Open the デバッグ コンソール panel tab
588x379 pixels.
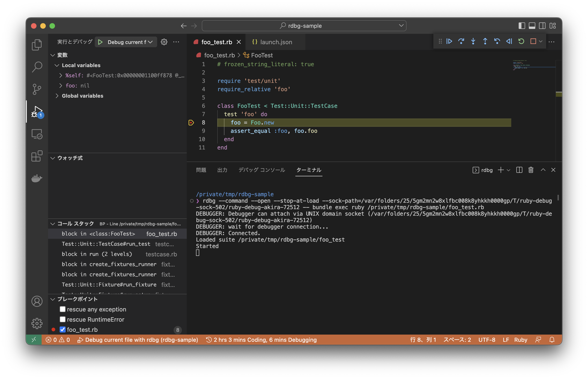(262, 170)
